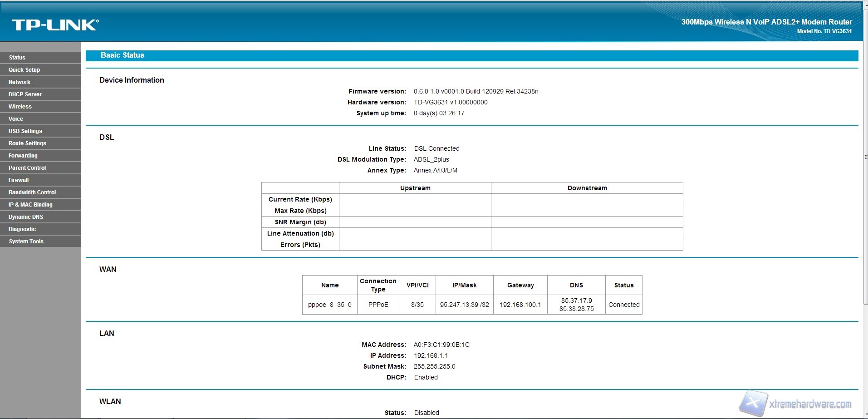Open the Firewall settings
This screenshot has height=419, width=868.
point(19,180)
